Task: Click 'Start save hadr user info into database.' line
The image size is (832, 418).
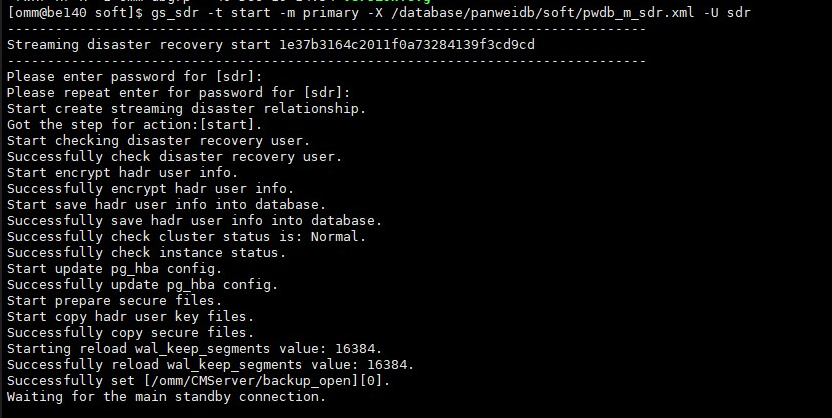Action: pyautogui.click(x=167, y=204)
